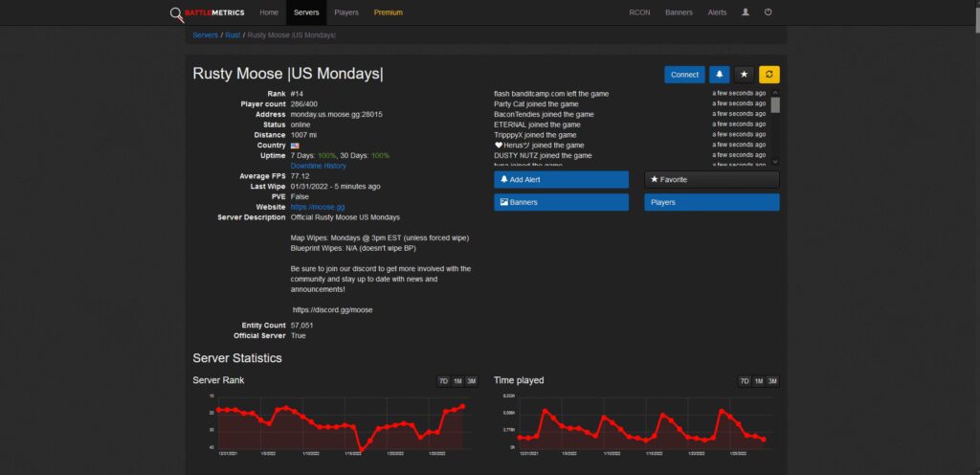This screenshot has width=980, height=475.
Task: Open the RCON menu item
Action: [x=639, y=12]
